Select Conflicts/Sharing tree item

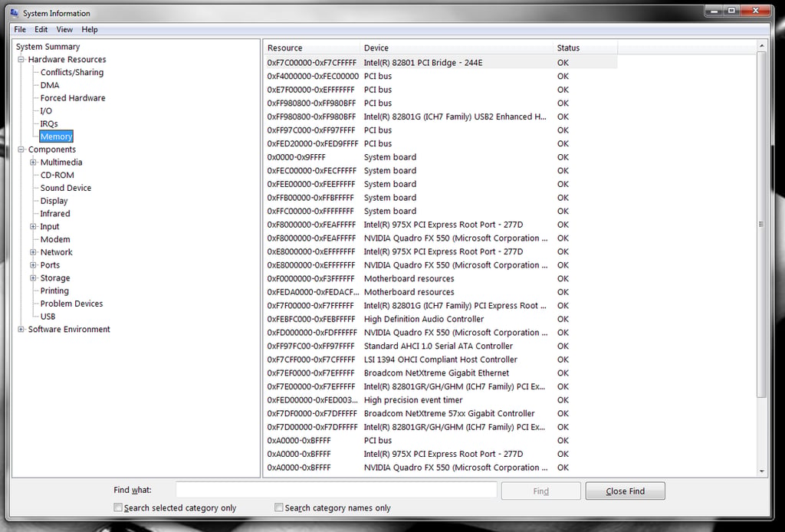click(x=72, y=72)
